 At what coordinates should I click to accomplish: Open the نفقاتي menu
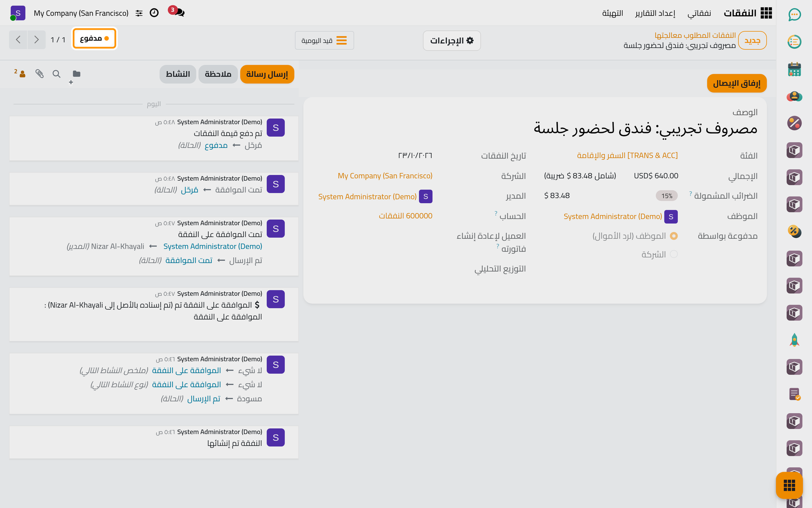(699, 13)
